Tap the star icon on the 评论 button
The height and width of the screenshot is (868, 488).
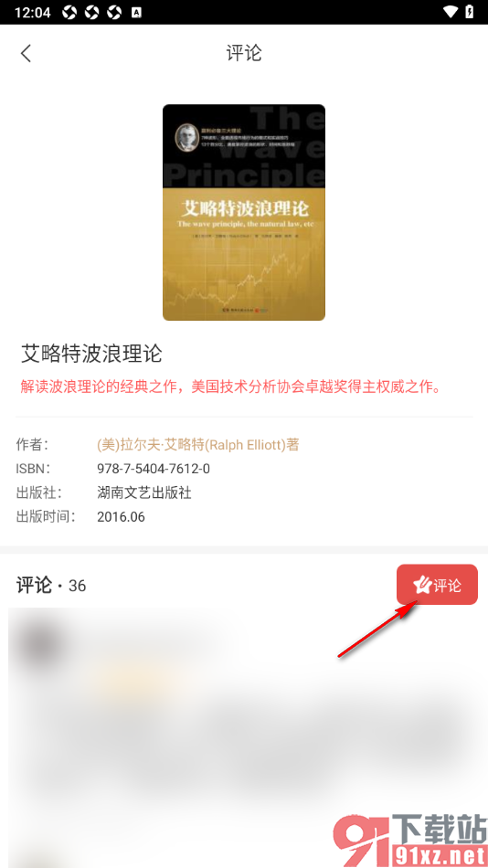pos(422,585)
